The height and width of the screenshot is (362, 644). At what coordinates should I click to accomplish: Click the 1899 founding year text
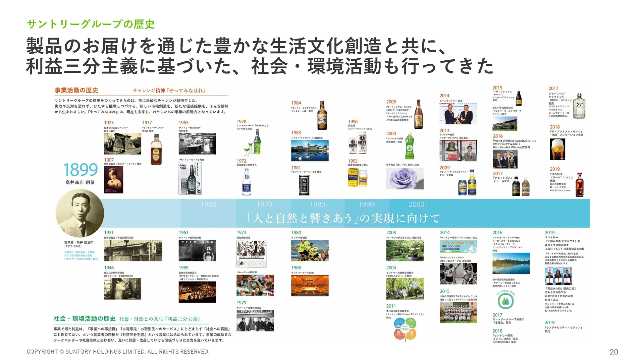point(80,170)
